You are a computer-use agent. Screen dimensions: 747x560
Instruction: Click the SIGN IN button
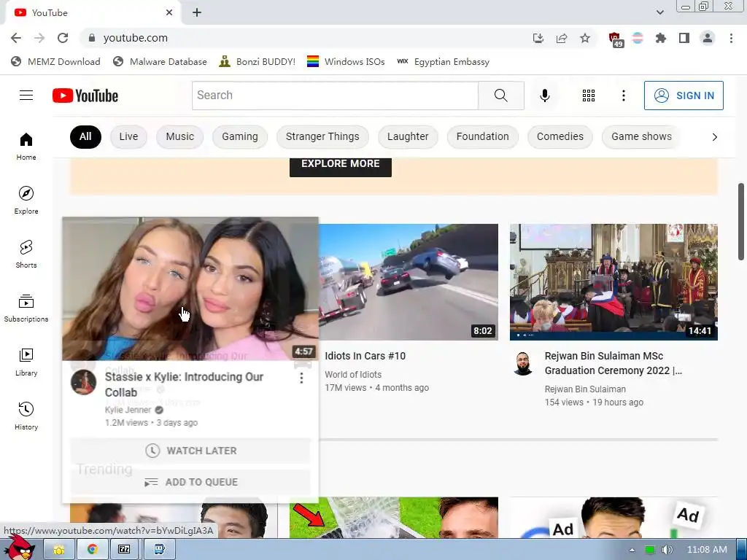pyautogui.click(x=684, y=96)
